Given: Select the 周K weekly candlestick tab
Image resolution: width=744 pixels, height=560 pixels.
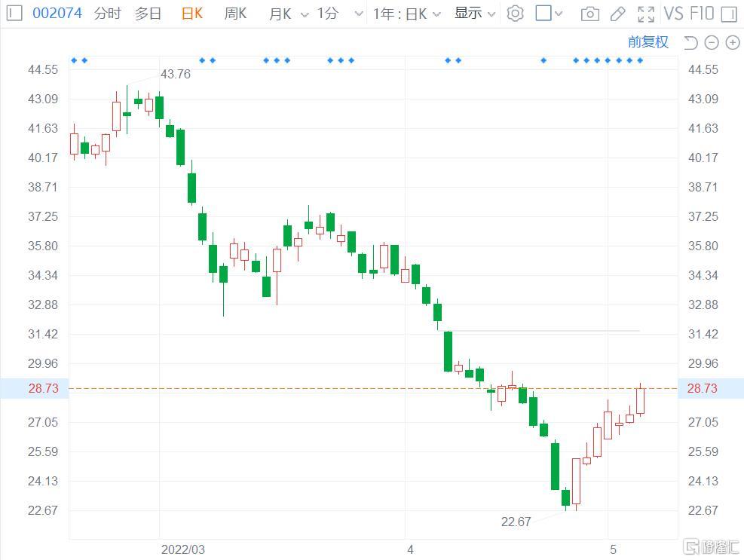Looking at the screenshot, I should pyautogui.click(x=235, y=14).
